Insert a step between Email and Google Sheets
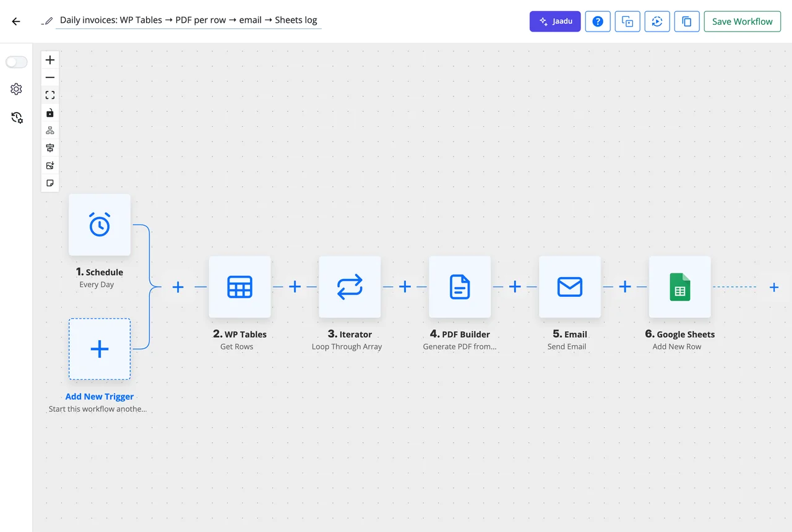Viewport: 792px width, 532px height. coord(625,287)
